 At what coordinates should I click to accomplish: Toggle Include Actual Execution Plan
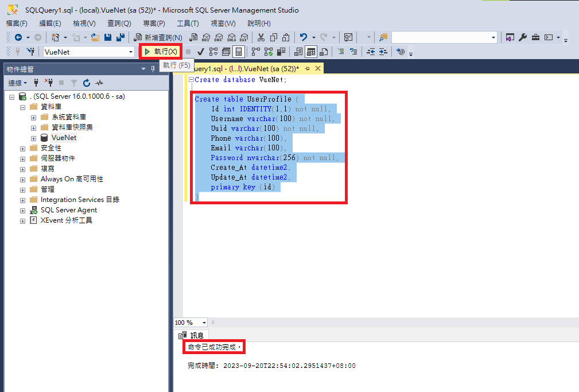(255, 52)
